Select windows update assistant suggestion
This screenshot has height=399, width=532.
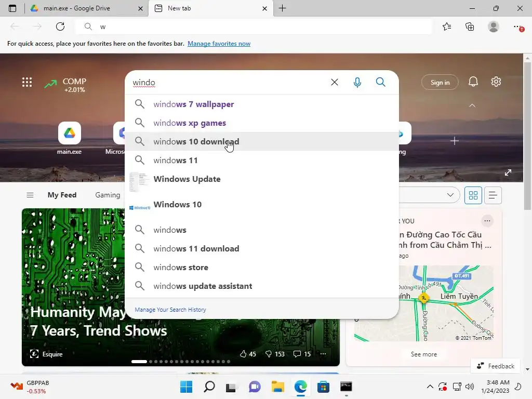coord(262,286)
